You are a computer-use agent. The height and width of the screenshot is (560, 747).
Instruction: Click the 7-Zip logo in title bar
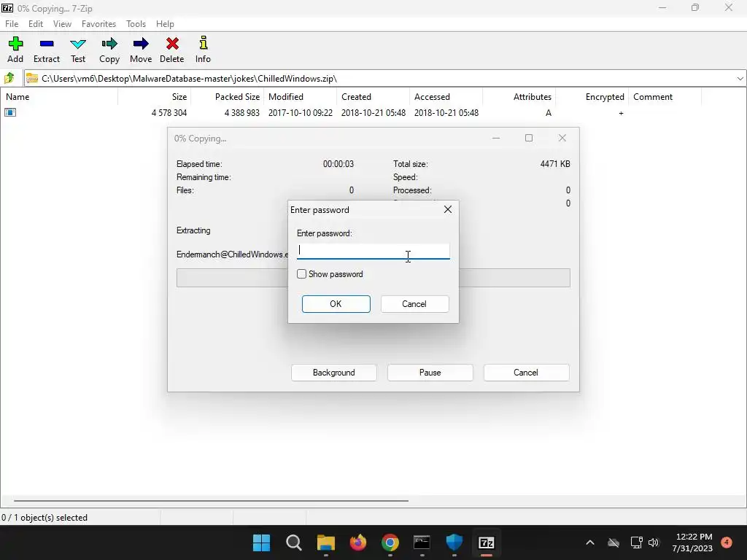[x=7, y=8]
